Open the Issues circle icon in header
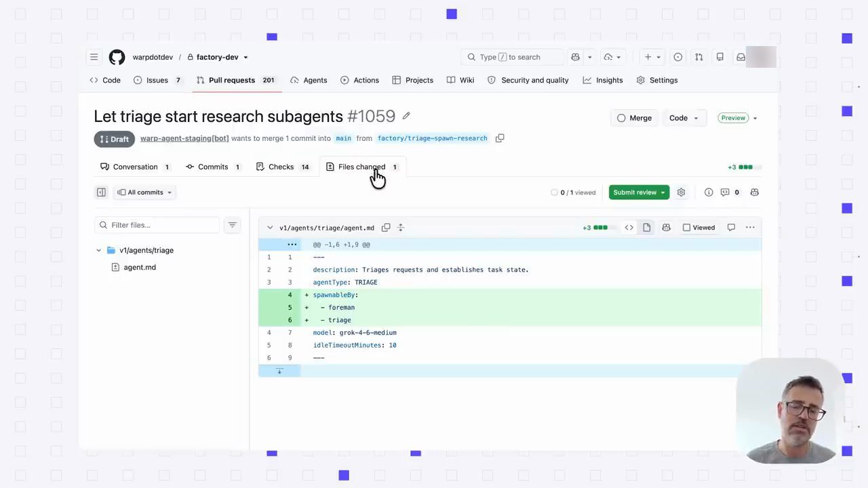 point(677,57)
